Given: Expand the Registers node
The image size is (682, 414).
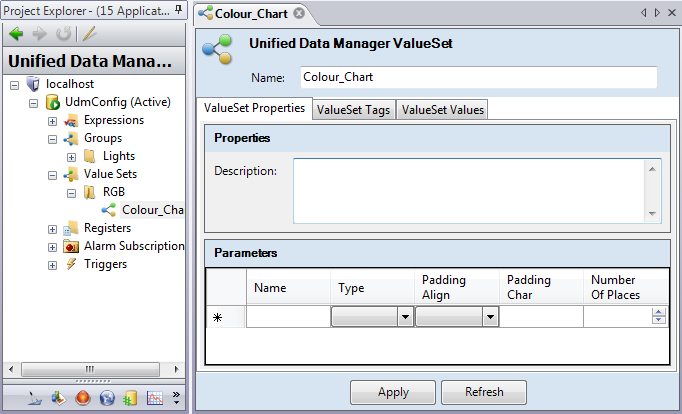Looking at the screenshot, I should 52,229.
